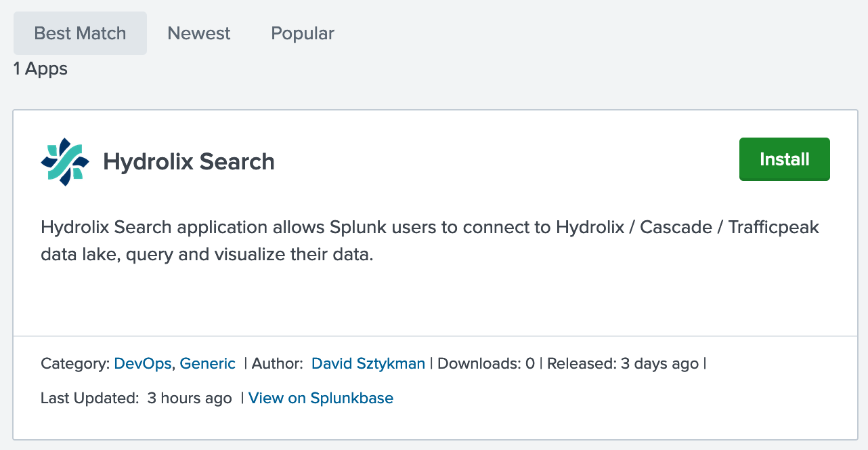Switch to the Newest tab
This screenshot has height=450, width=868.
198,33
